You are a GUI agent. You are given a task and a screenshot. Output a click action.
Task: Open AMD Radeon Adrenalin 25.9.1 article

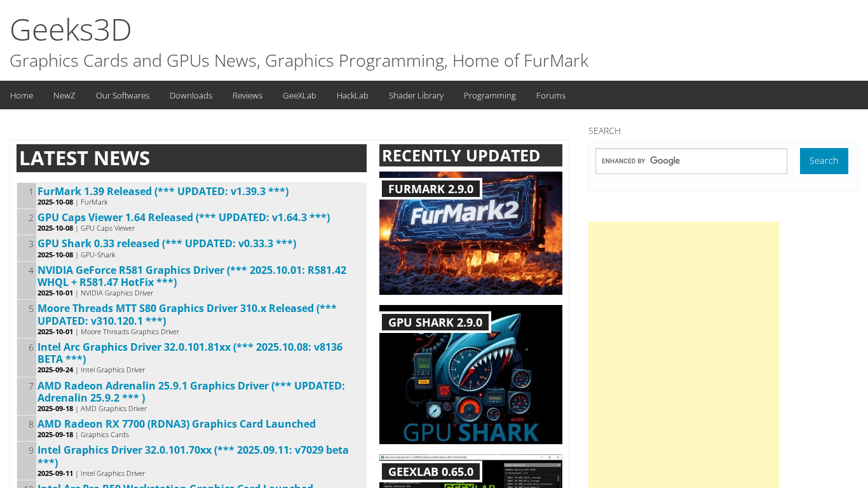[191, 391]
